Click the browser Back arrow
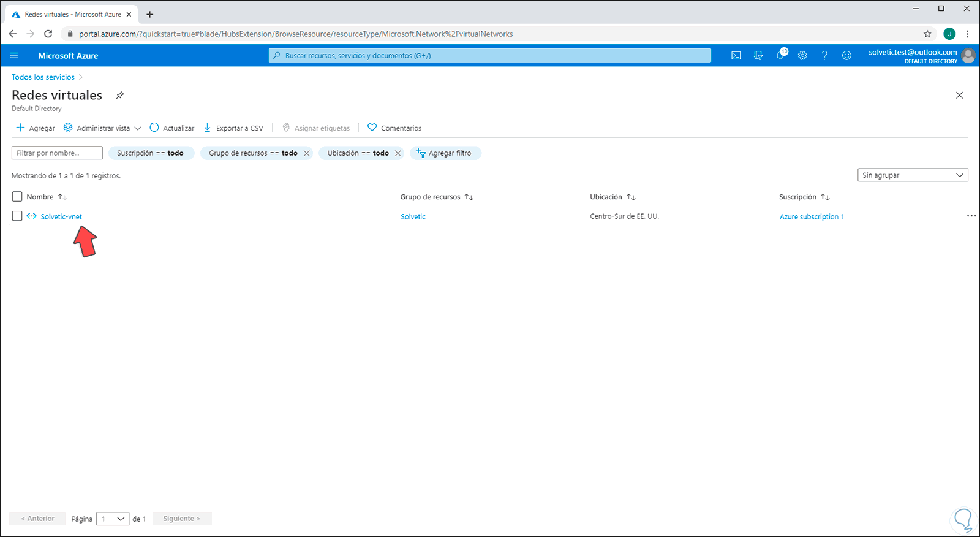Image resolution: width=980 pixels, height=537 pixels. coord(13,34)
